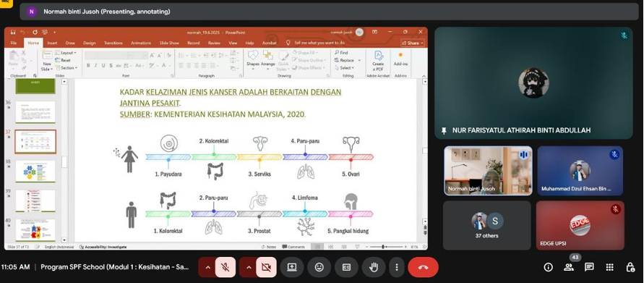The image size is (644, 283).
Task: Open the more options three-dot menu
Action: point(396,267)
